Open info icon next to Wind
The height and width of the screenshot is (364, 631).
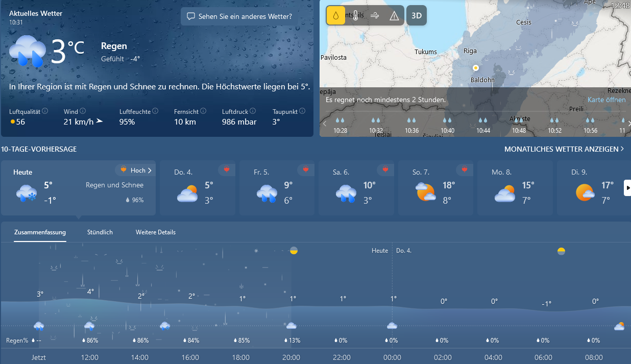83,111
